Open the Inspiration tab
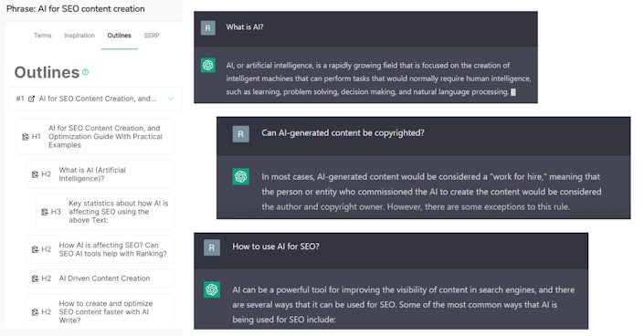This screenshot has width=644, height=336. point(79,36)
